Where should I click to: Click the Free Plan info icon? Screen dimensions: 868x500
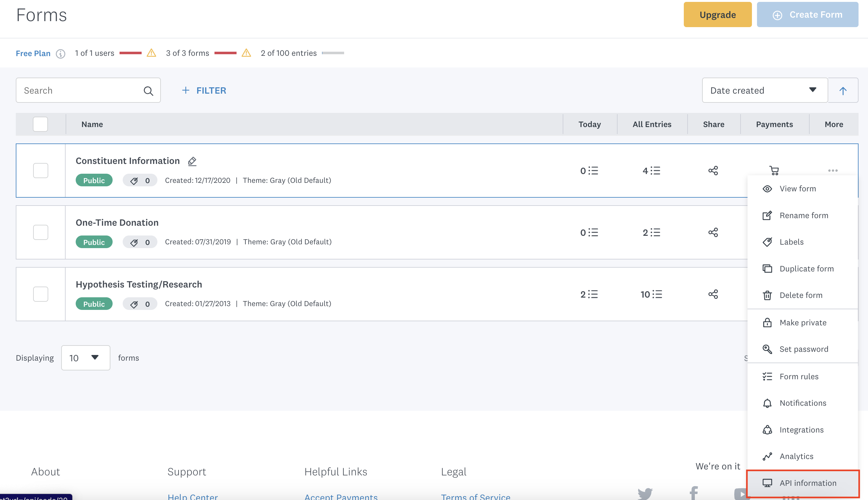click(x=61, y=54)
